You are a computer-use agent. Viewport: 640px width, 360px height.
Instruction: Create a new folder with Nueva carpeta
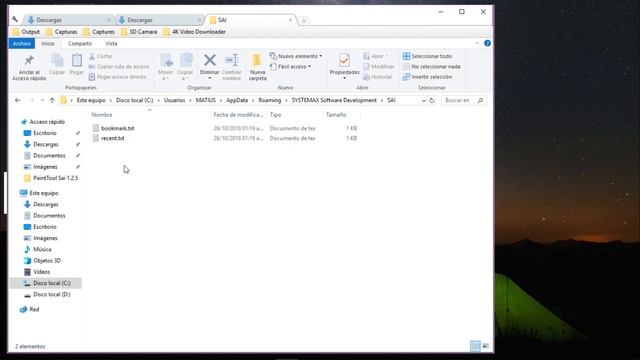pos(257,67)
